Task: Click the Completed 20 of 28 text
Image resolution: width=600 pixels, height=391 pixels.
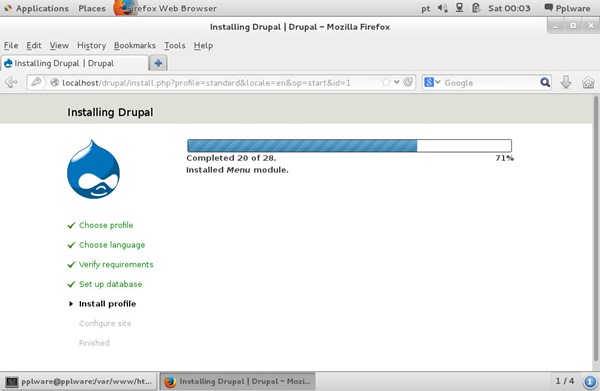Action: 231,158
